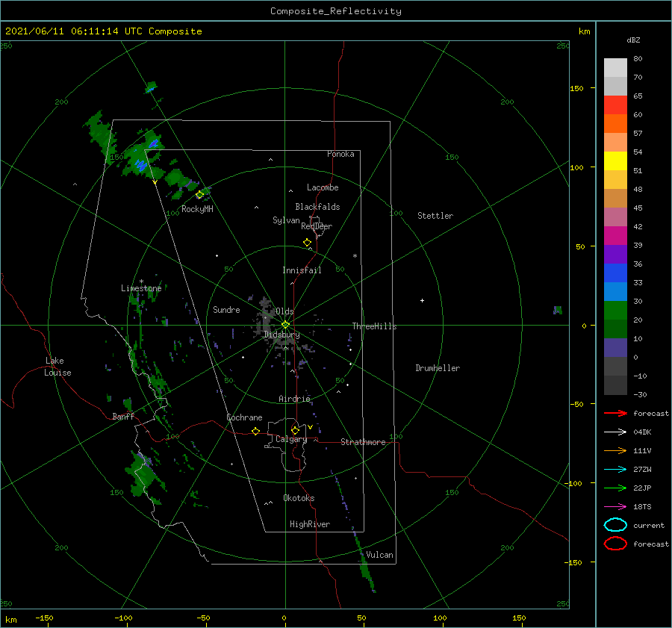
Task: Click the white plus marker east of ThreeHills
Action: [422, 300]
